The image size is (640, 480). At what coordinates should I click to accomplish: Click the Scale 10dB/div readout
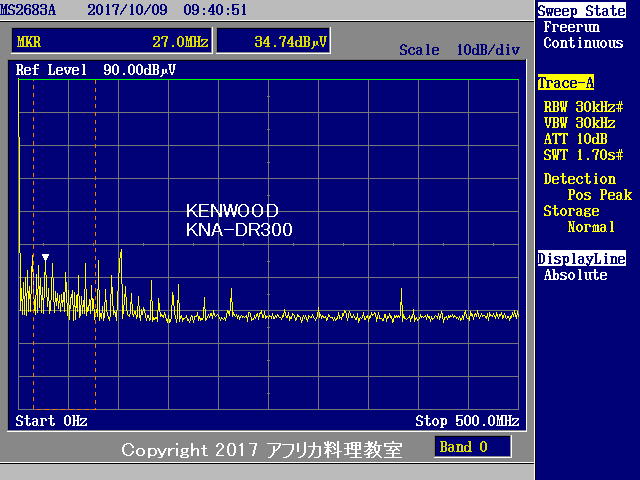[x=460, y=50]
